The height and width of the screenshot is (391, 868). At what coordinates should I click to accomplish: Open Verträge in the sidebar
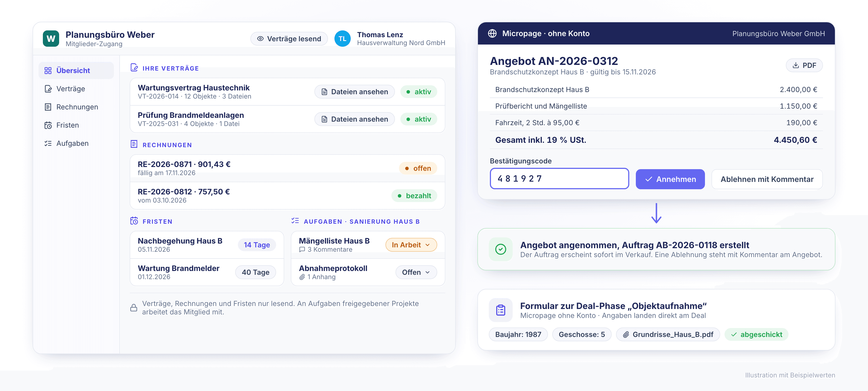click(76, 89)
